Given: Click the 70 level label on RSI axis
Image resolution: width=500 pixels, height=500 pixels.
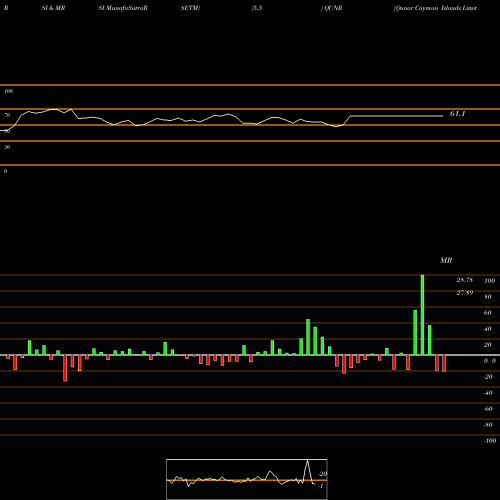Looking at the screenshot, I should [7, 115].
